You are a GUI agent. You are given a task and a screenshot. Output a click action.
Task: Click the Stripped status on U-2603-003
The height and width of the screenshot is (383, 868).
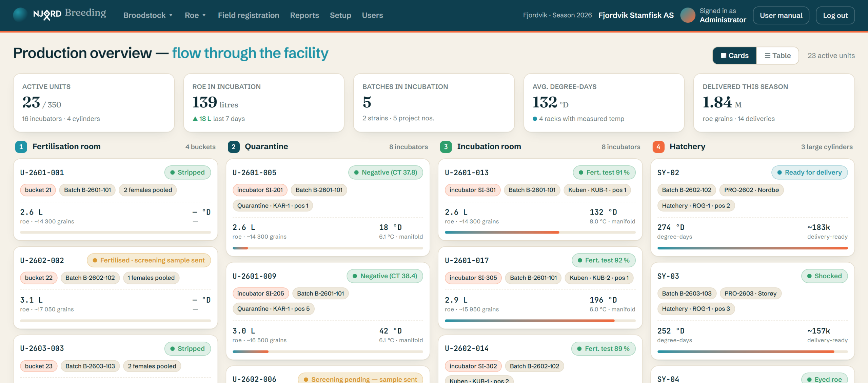coord(188,348)
